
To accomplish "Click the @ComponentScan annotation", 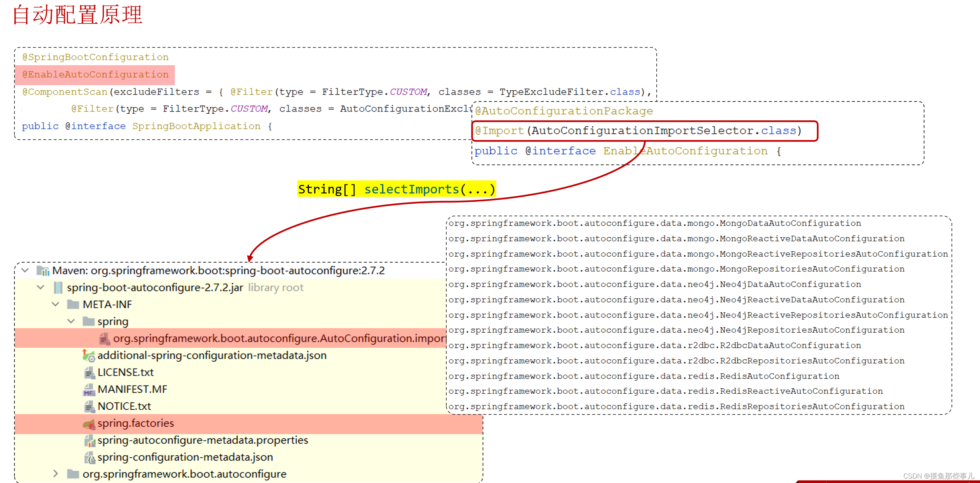I will pyautogui.click(x=65, y=92).
